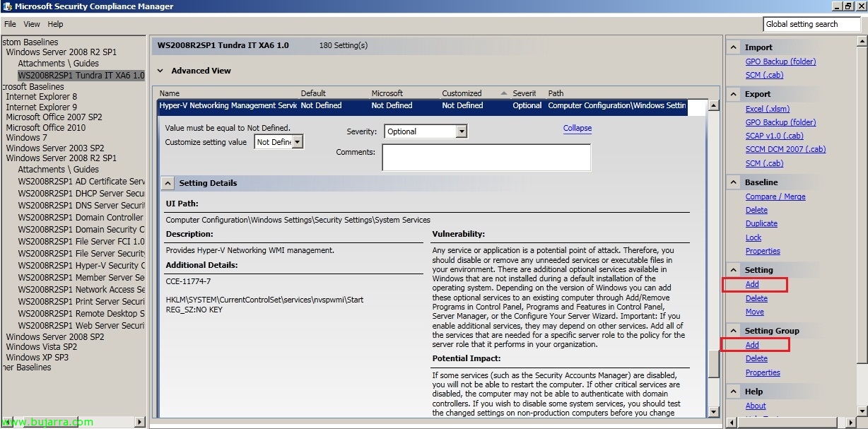Click Delete under Baseline

pyautogui.click(x=756, y=210)
